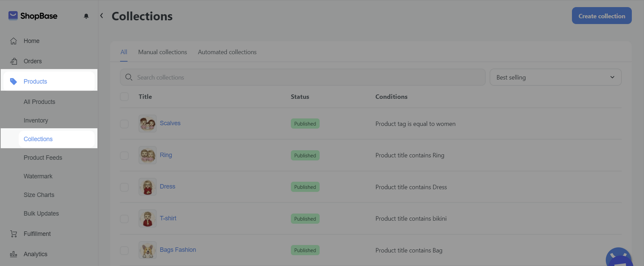Click the Orders icon in sidebar
The height and width of the screenshot is (266, 644).
[x=14, y=61]
